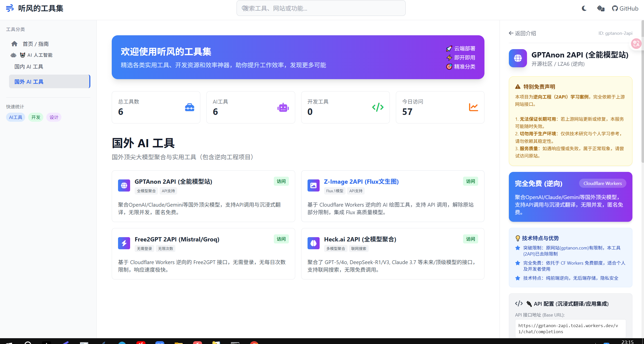Toggle dark mode moon icon

click(584, 8)
